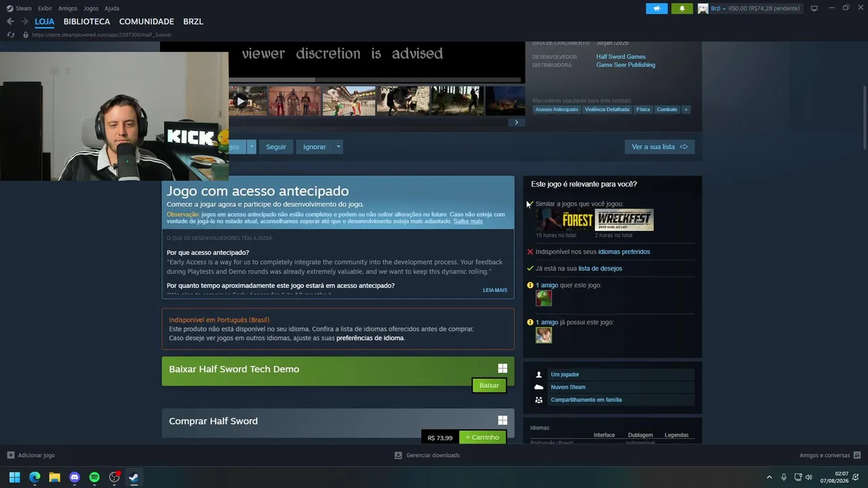The height and width of the screenshot is (488, 868).
Task: Switch to the LOJA tab
Action: (45, 22)
